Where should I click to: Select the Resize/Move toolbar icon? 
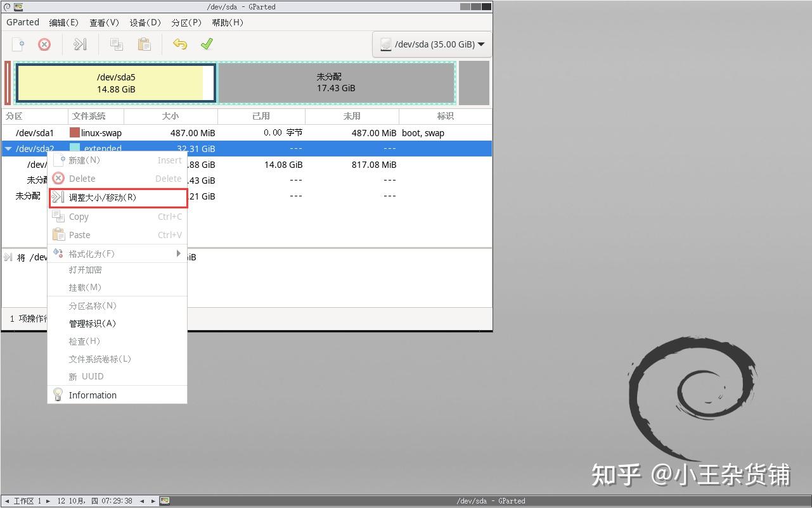[x=81, y=44]
